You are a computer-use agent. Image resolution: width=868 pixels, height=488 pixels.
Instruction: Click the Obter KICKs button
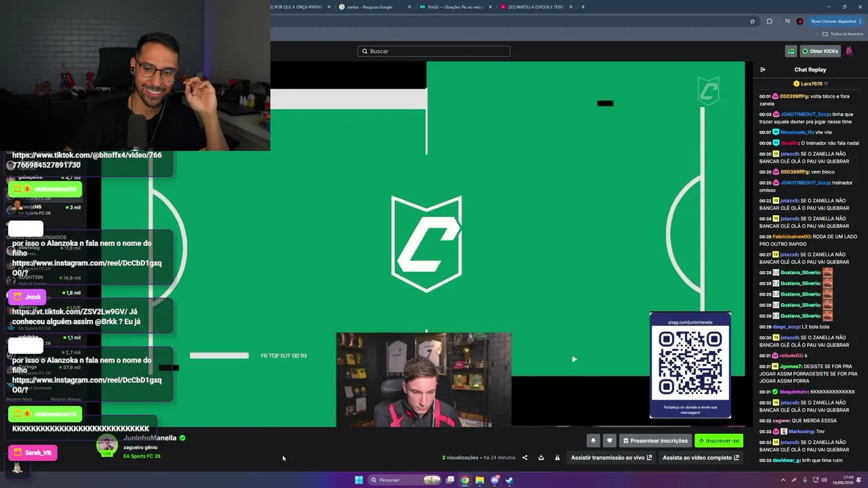[x=821, y=52]
